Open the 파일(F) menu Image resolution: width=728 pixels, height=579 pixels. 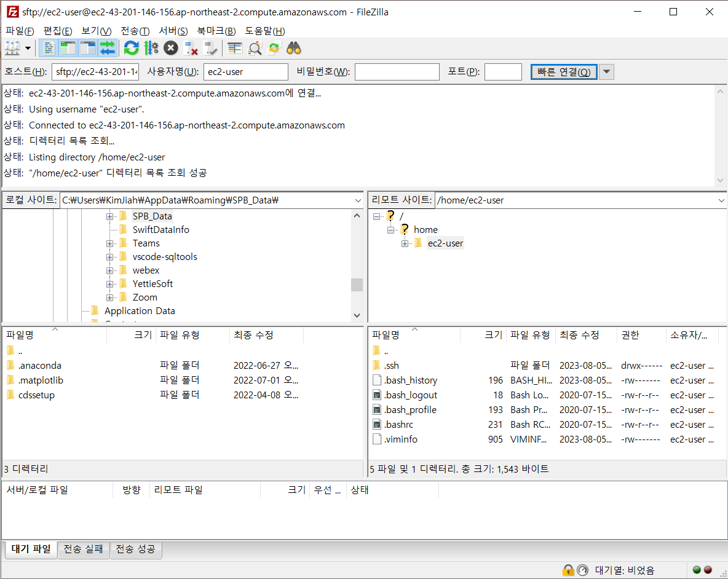pyautogui.click(x=20, y=31)
